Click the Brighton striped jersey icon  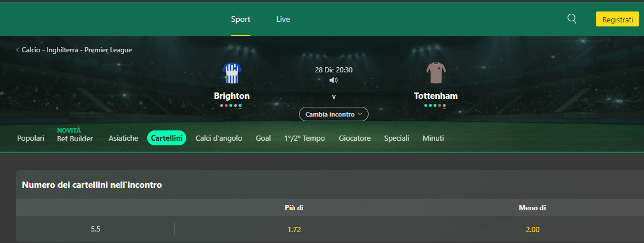point(232,73)
